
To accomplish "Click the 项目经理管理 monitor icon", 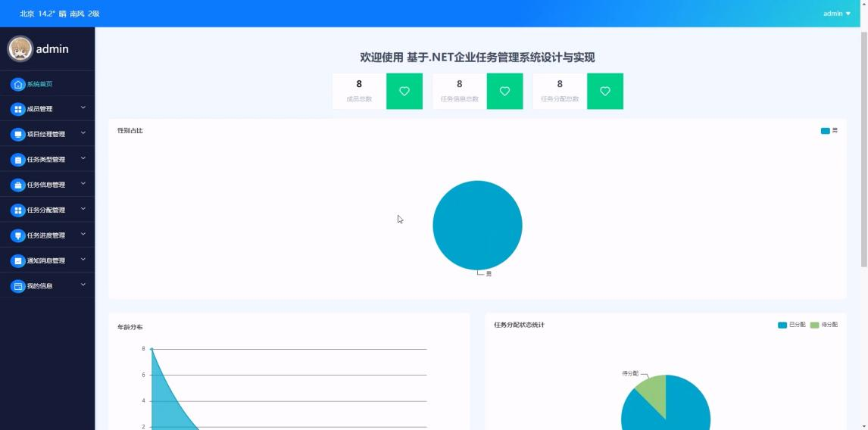I will click(18, 135).
